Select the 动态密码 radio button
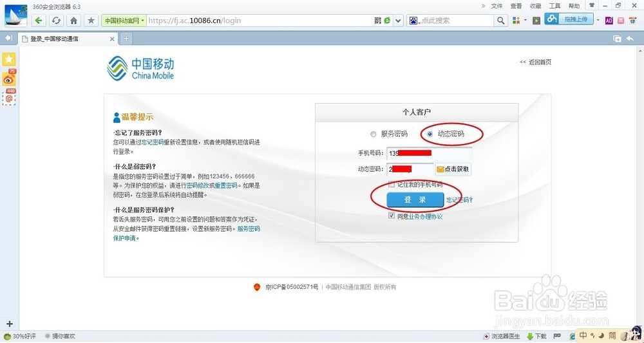Screen dimensions: 644x343 (x=430, y=134)
